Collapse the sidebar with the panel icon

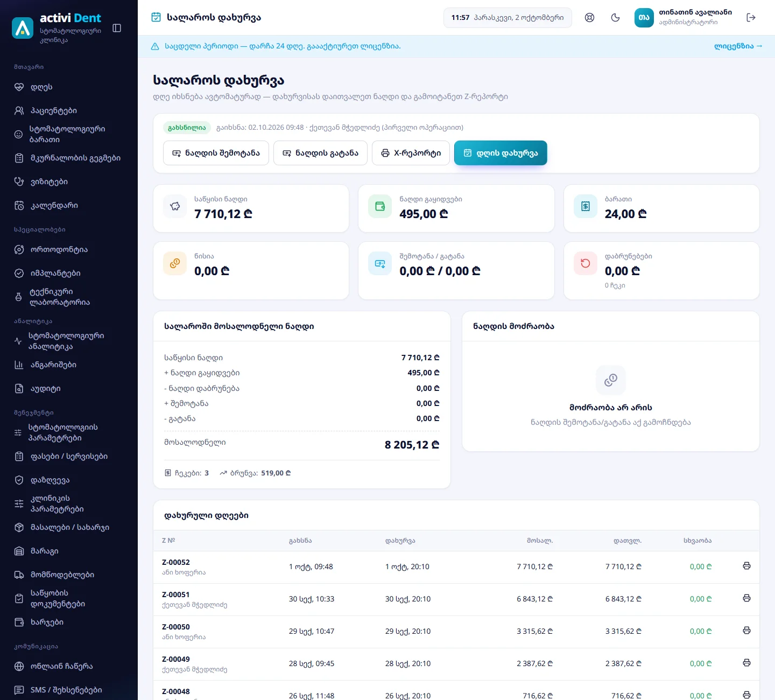click(117, 28)
